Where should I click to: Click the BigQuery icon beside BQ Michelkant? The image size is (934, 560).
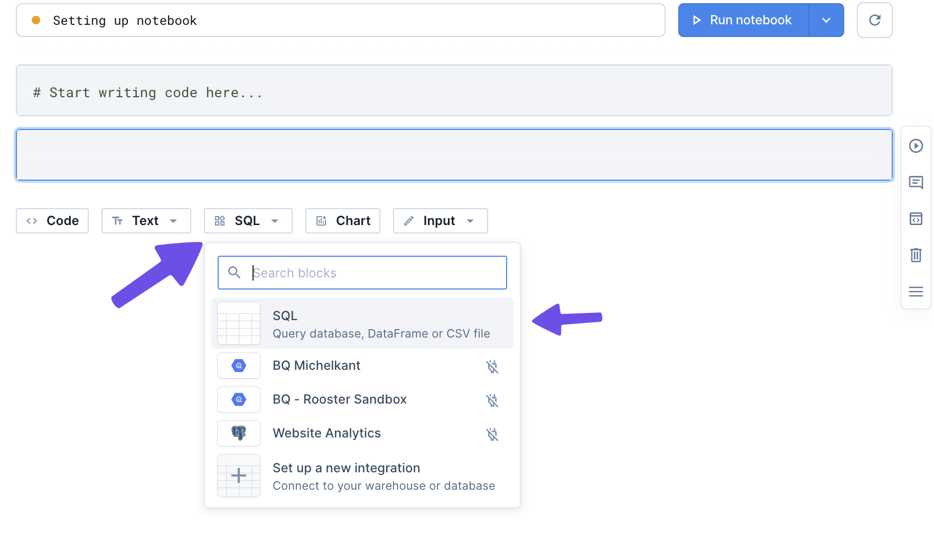(x=239, y=366)
